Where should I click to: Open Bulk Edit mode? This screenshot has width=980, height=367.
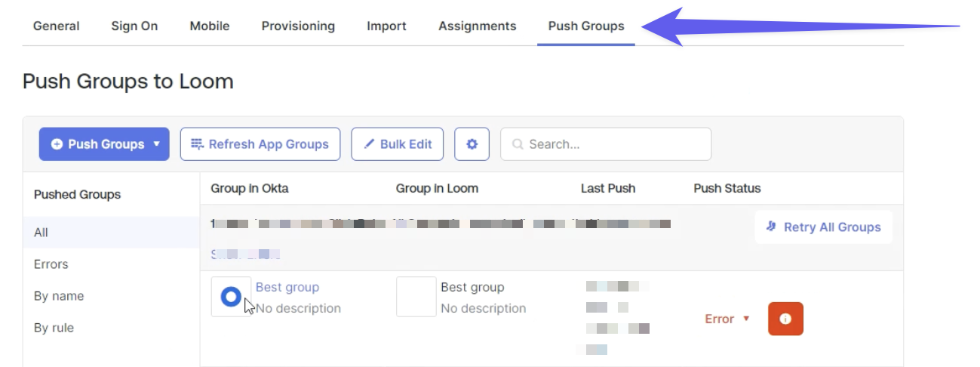point(398,144)
